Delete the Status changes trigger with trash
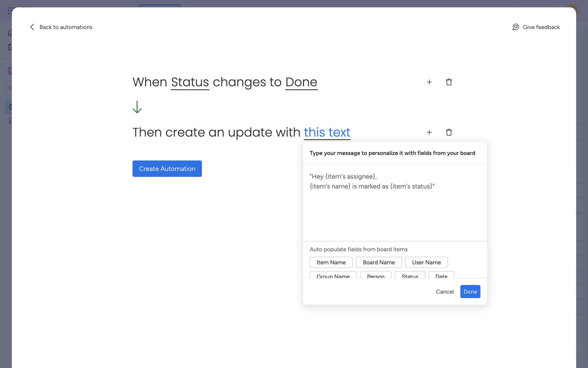Screen dimensions: 588x368 (x=449, y=82)
